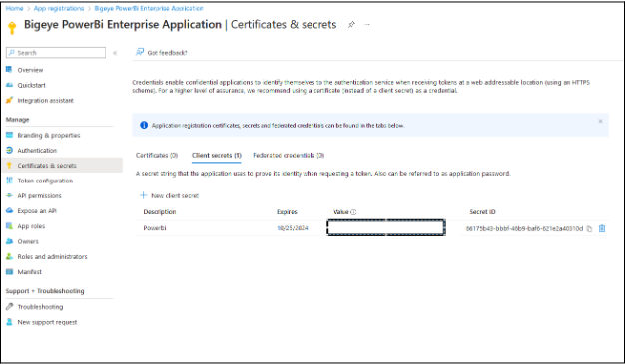
Task: Click the Expose an API cloud icon
Action: tap(9, 210)
